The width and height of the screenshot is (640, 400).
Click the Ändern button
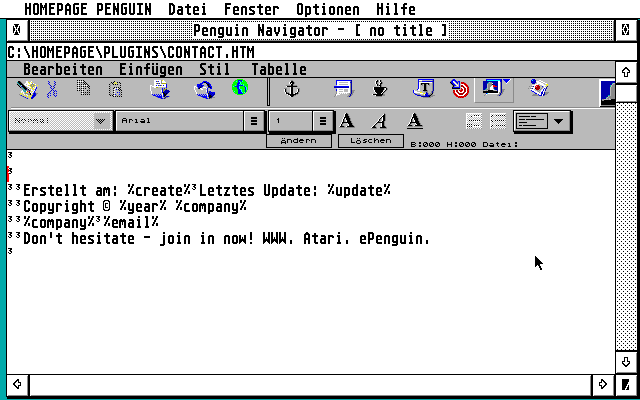298,141
